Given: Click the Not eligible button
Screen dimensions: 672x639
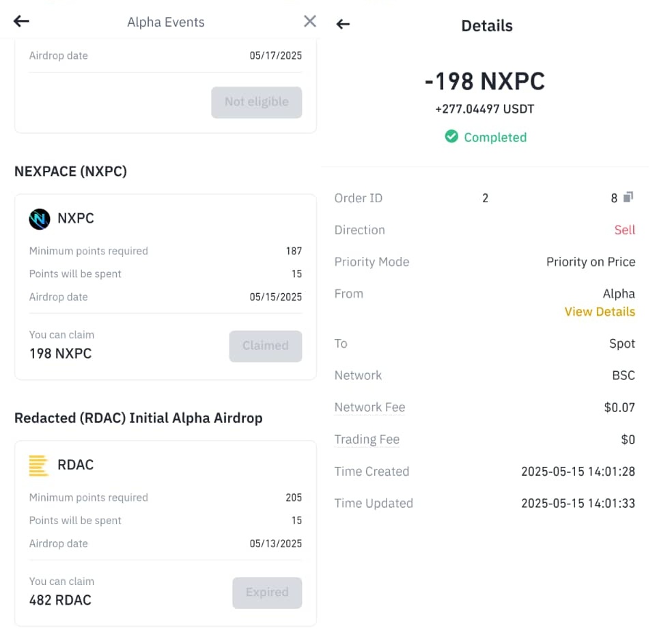Looking at the screenshot, I should (x=256, y=102).
